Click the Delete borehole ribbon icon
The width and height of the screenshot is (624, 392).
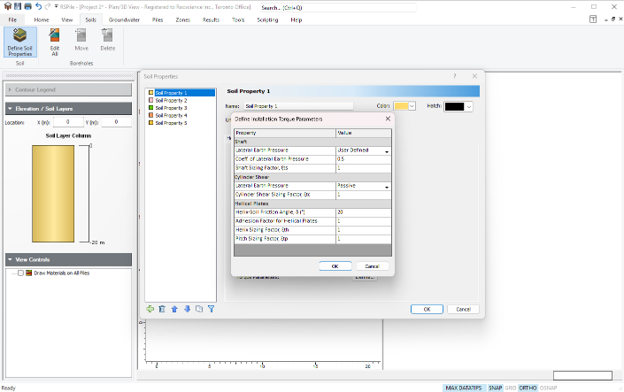pos(107,40)
